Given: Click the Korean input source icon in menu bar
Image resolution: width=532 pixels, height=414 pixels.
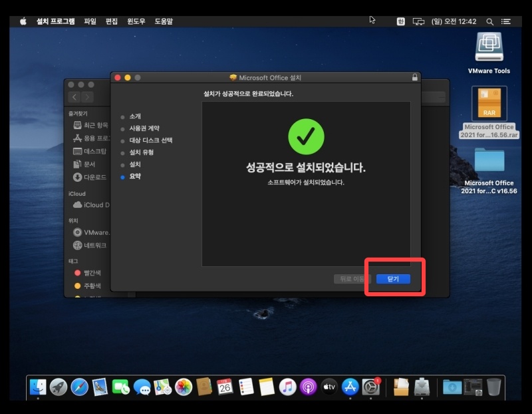Looking at the screenshot, I should coord(401,21).
